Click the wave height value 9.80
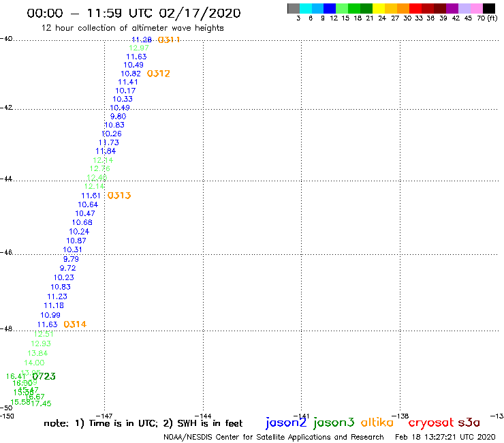 click(119, 117)
